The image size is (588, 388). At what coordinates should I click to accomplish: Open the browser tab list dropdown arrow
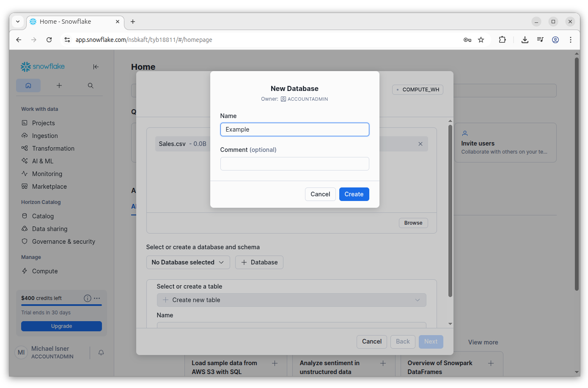pos(18,22)
